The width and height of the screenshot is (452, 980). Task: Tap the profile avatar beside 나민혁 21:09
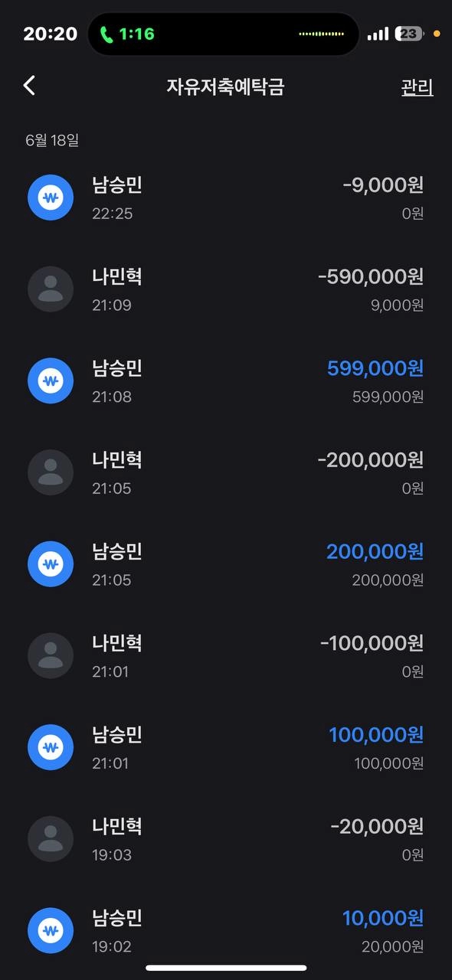tap(51, 289)
